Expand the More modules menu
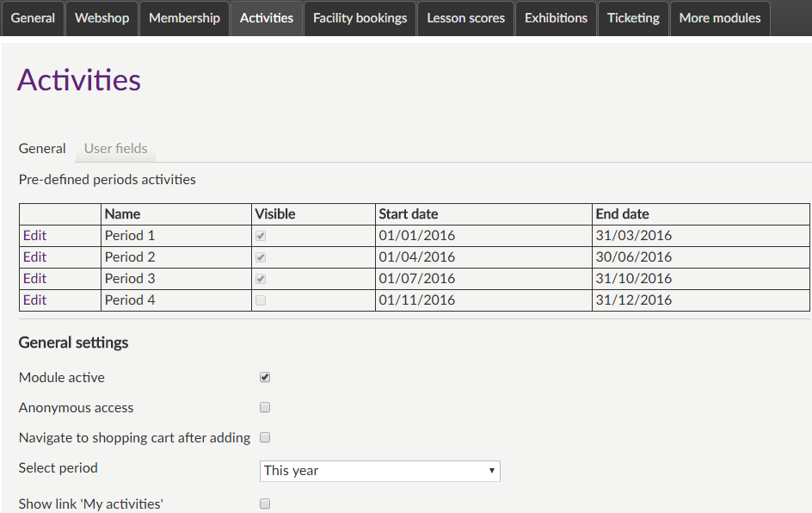Image resolution: width=812 pixels, height=513 pixels. [719, 18]
